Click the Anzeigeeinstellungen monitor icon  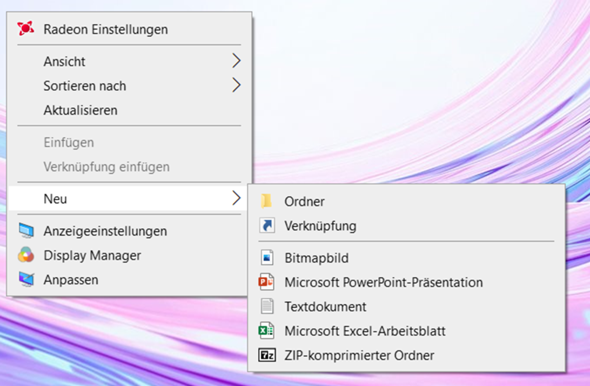(x=26, y=231)
